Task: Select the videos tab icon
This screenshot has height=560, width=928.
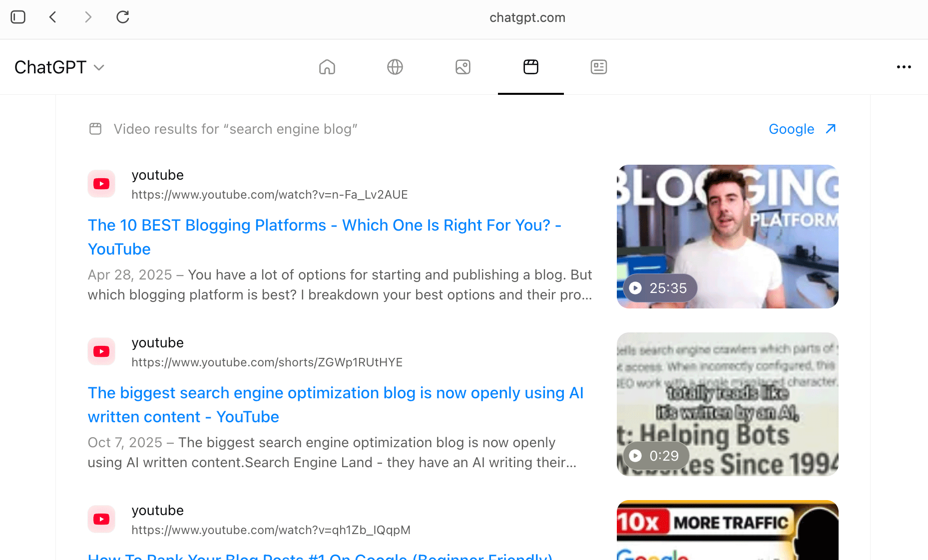Action: pos(530,67)
